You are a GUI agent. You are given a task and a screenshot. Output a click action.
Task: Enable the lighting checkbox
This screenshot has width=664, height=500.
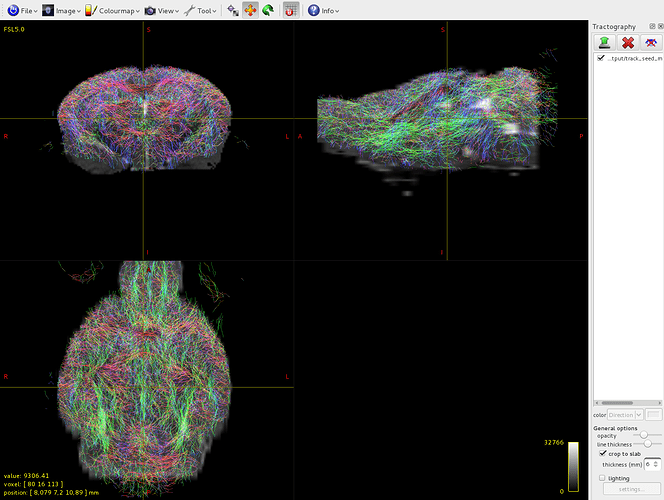click(x=602, y=478)
